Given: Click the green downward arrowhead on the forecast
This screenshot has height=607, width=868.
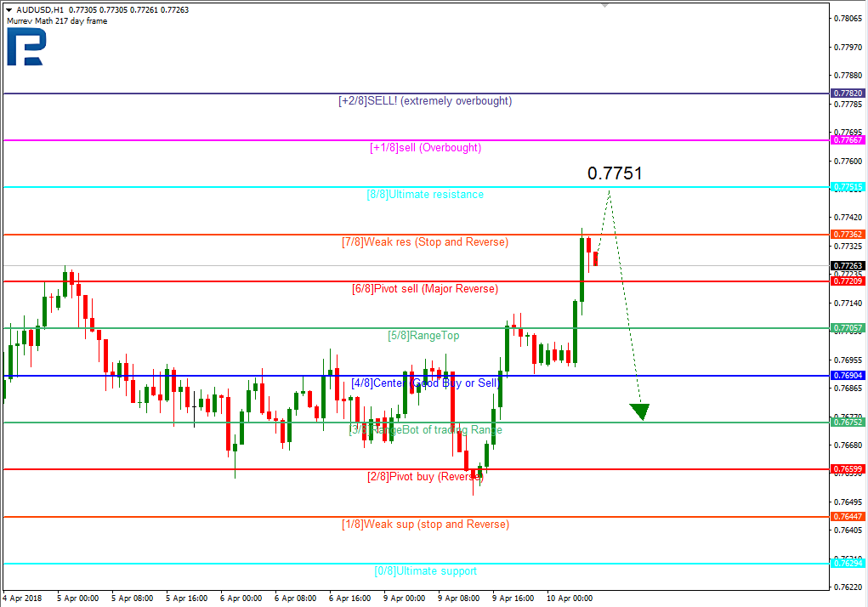Looking at the screenshot, I should (x=640, y=411).
